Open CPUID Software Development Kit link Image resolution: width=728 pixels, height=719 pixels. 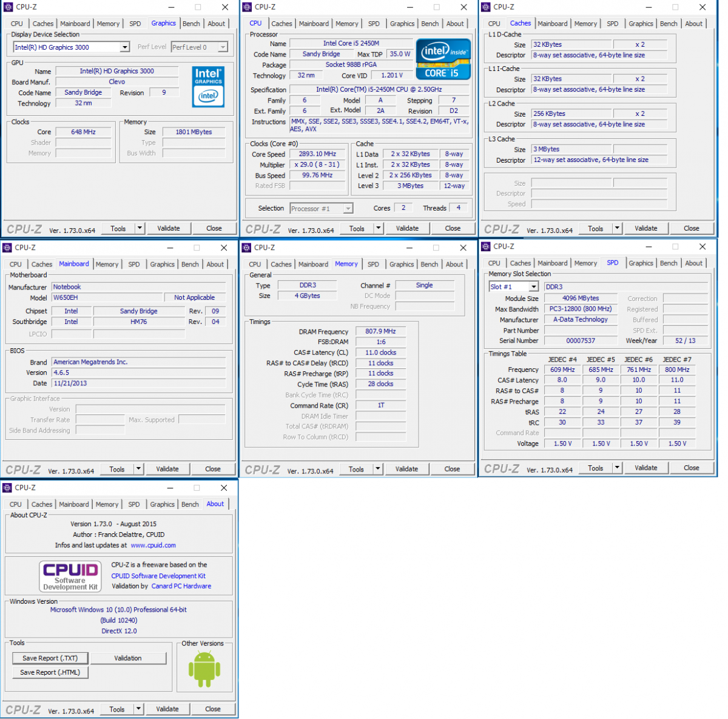point(158,576)
